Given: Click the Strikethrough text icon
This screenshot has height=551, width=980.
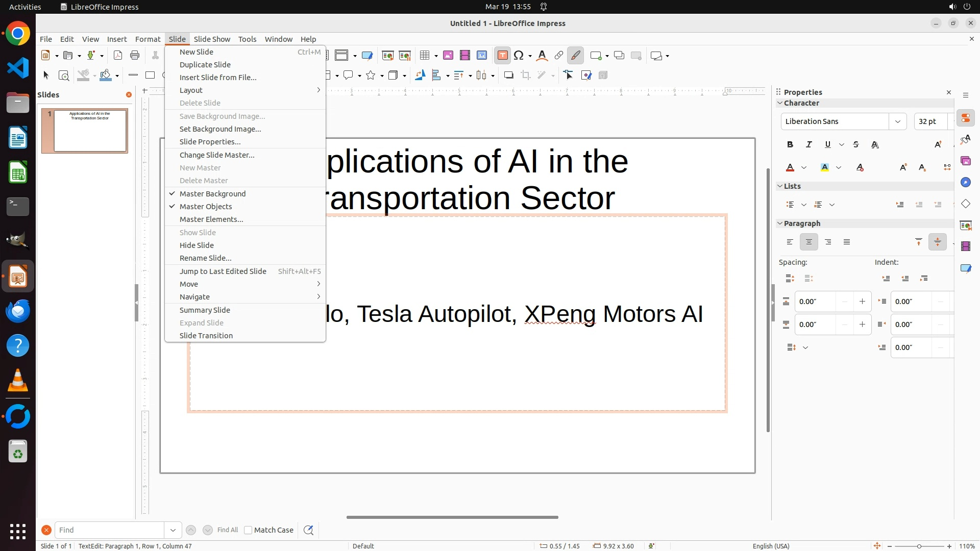Looking at the screenshot, I should 856,145.
